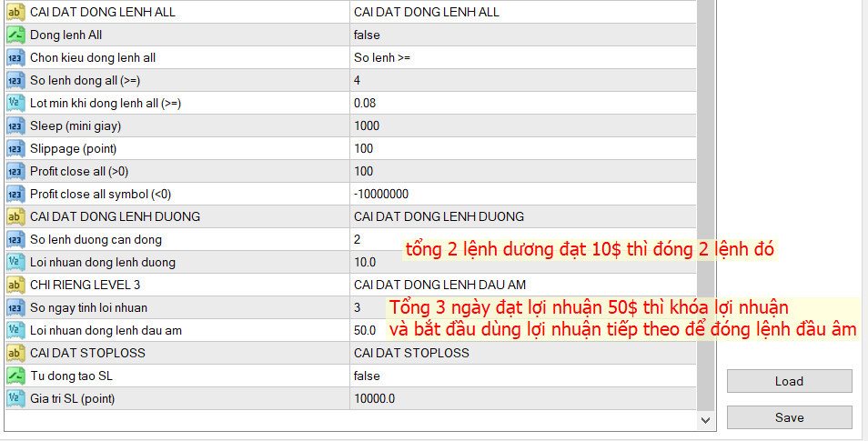Click the icon beside Profit close all (>0)
The height and width of the screenshot is (441, 868).
coord(15,171)
